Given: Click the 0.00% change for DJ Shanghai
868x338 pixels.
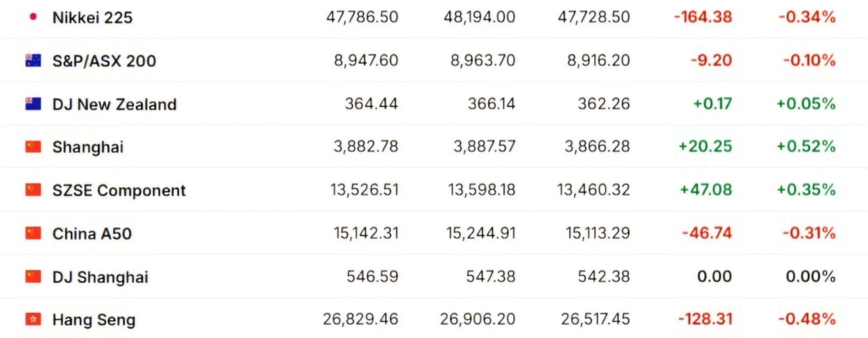Looking at the screenshot, I should (x=810, y=276).
